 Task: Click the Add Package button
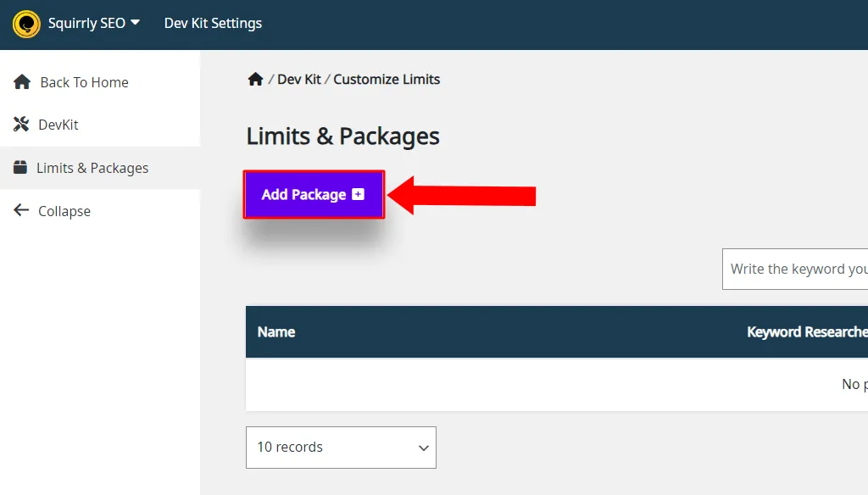tap(314, 194)
